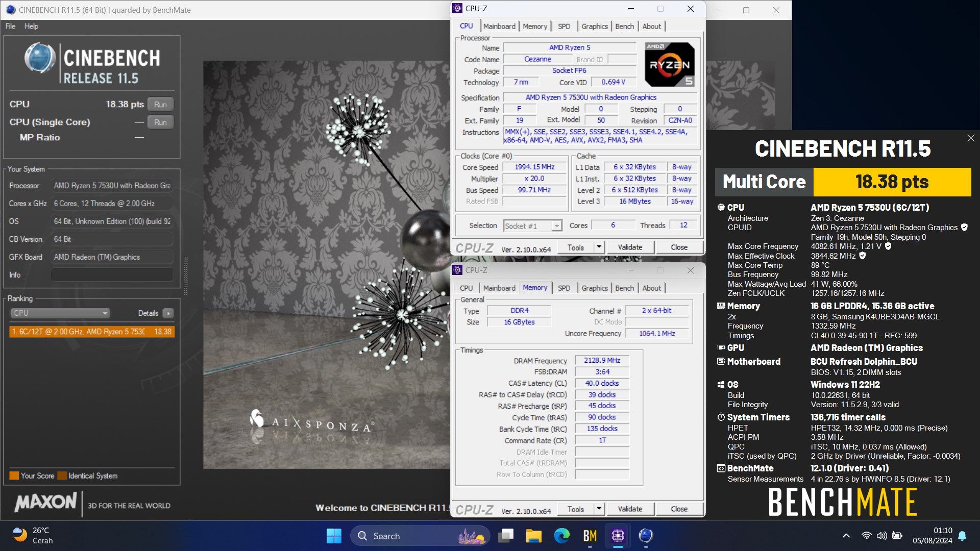Click verified shield beside Max Core Frequency
The image size is (980, 551).
click(x=888, y=246)
